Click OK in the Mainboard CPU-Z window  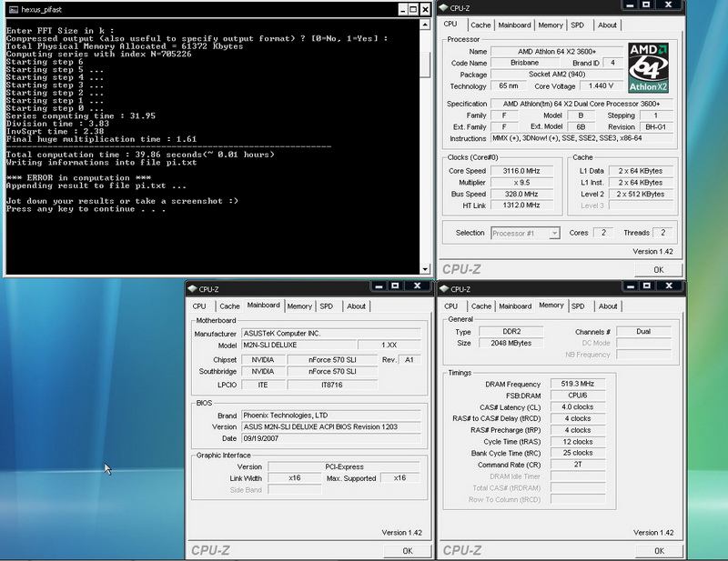tap(407, 551)
